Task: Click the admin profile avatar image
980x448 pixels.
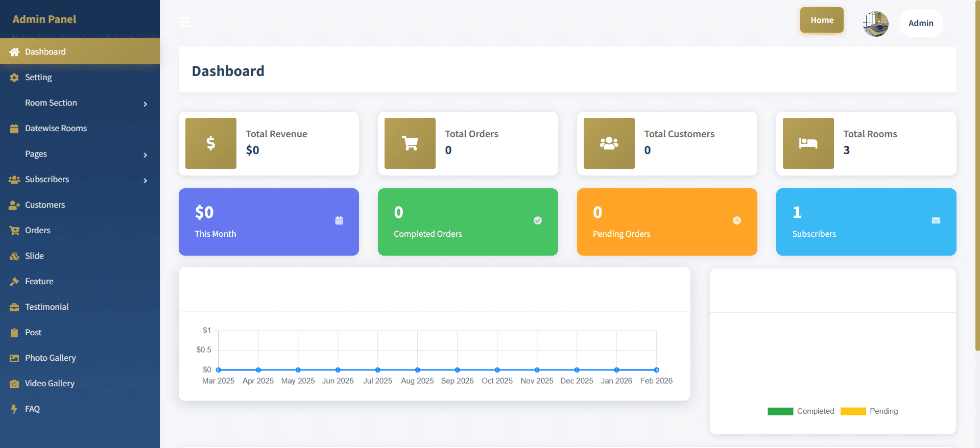Action: [x=875, y=23]
